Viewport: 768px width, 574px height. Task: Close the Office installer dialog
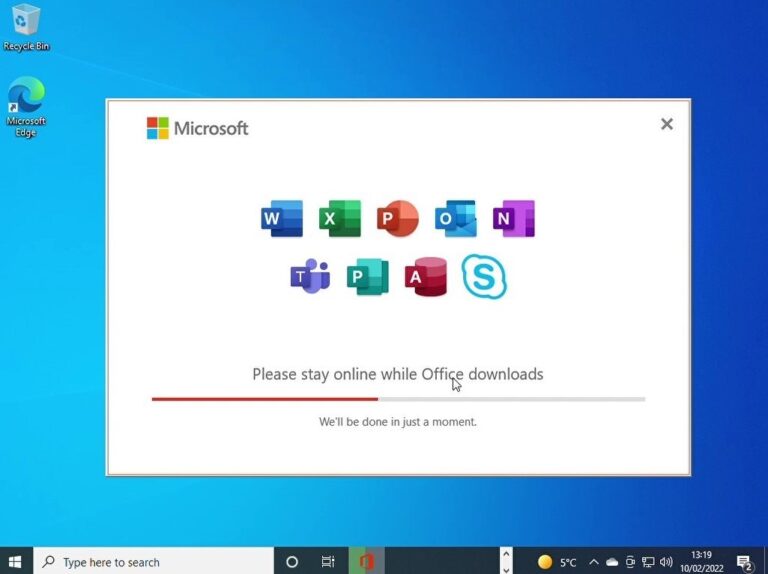tap(667, 124)
